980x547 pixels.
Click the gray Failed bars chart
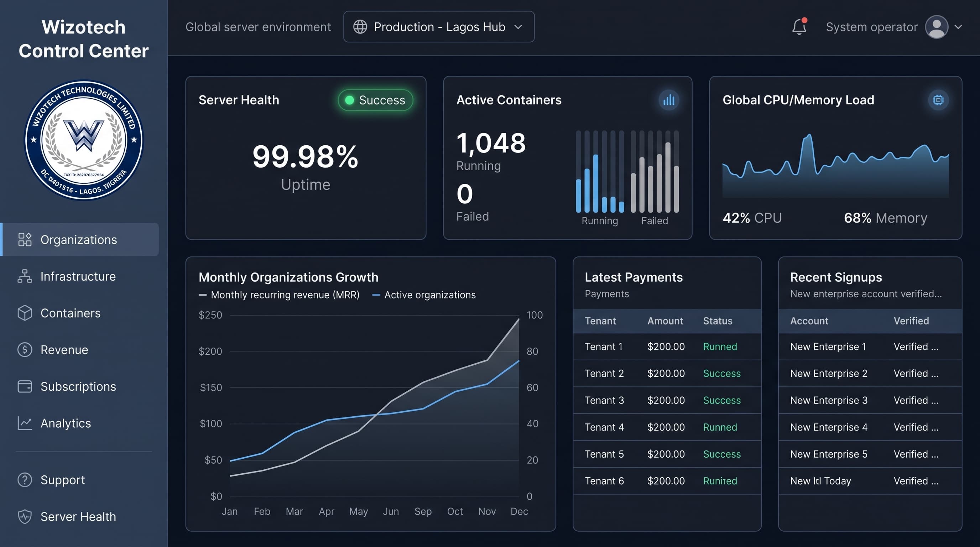pos(655,171)
